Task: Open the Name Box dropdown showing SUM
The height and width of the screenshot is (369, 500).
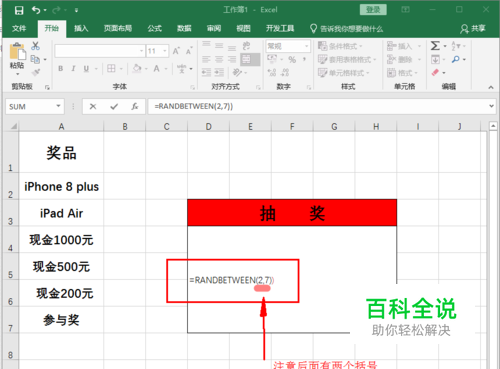Action: pyautogui.click(x=58, y=106)
